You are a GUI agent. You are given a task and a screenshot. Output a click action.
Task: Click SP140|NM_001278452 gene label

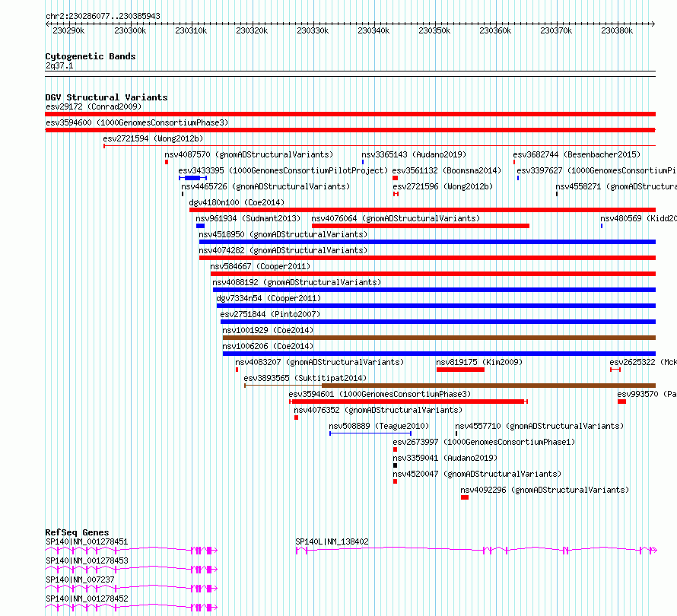click(x=87, y=599)
